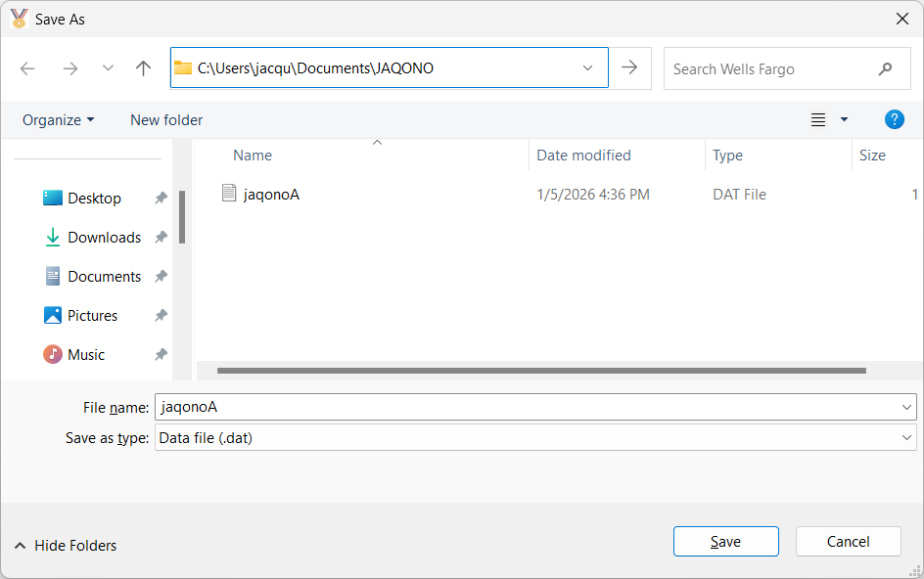Click the pin icon next to Documents
This screenshot has height=579, width=924.
pyautogui.click(x=161, y=276)
